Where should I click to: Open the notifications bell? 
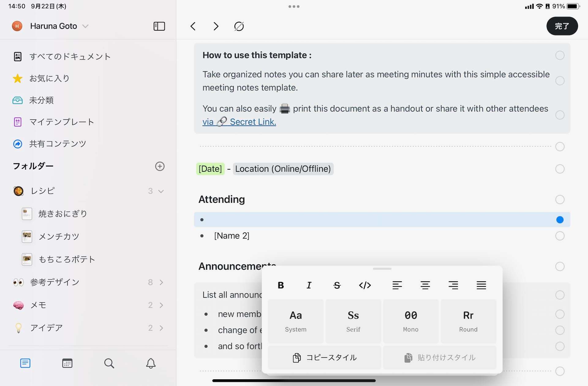coord(151,363)
